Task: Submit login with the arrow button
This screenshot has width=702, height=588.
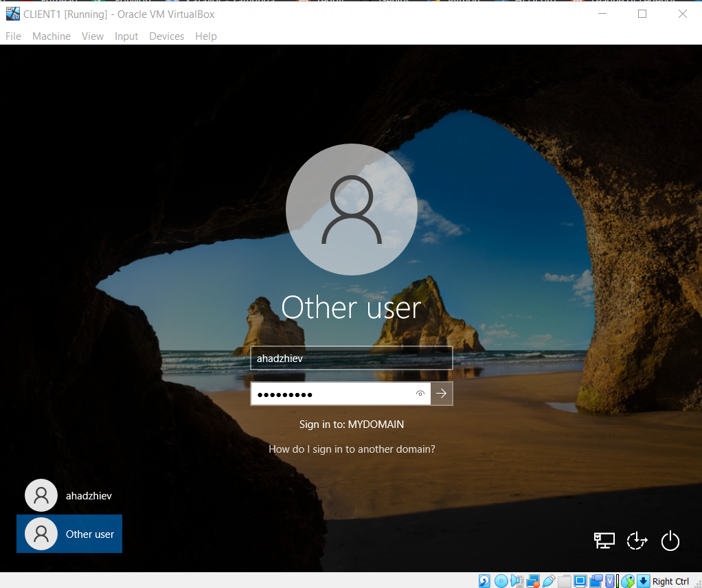Action: (442, 394)
